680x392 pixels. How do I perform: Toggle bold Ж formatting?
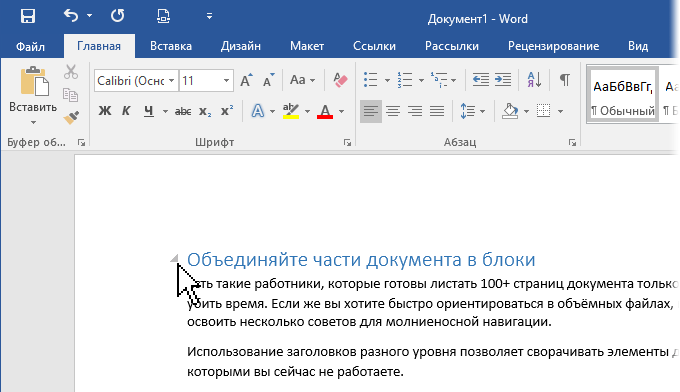[105, 111]
